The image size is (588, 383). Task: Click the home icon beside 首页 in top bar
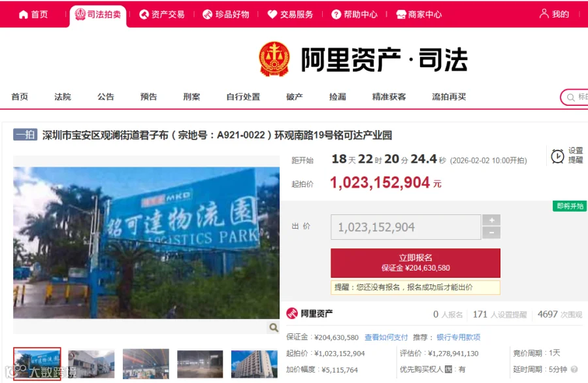[24, 14]
